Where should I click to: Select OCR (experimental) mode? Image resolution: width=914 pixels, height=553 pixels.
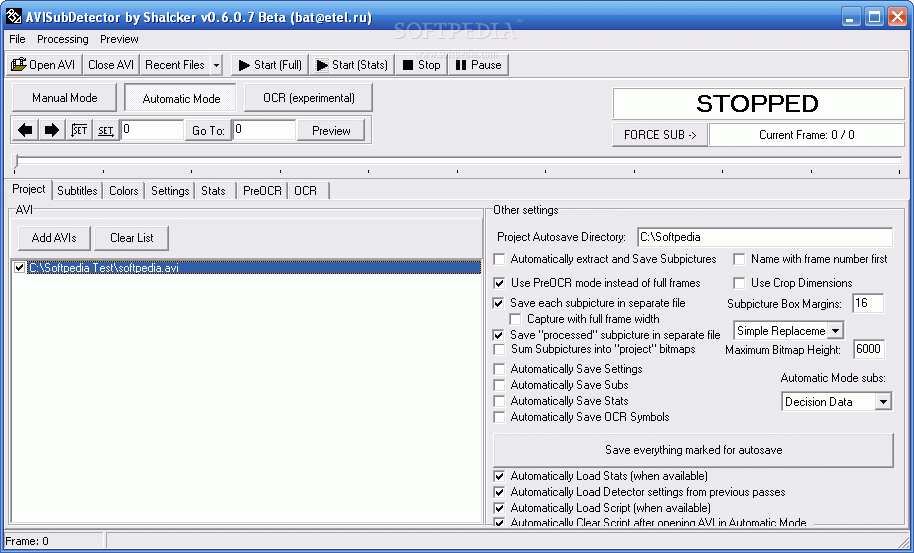pyautogui.click(x=309, y=97)
